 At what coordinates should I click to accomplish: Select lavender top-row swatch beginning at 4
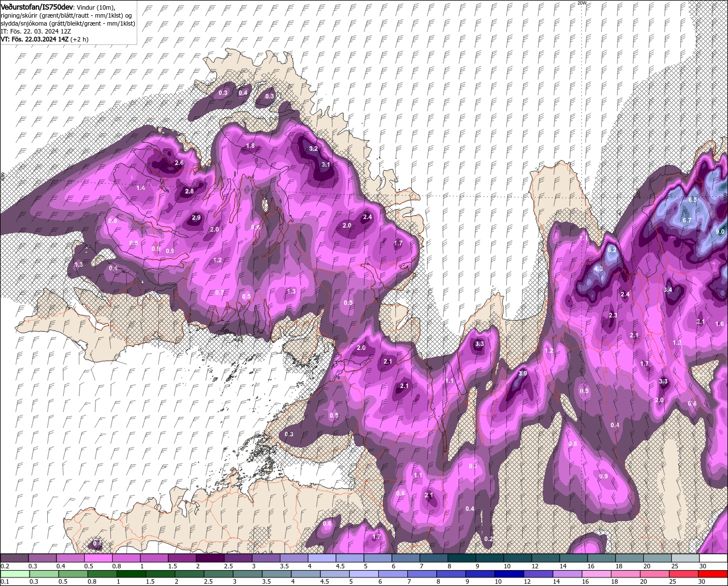click(x=322, y=558)
